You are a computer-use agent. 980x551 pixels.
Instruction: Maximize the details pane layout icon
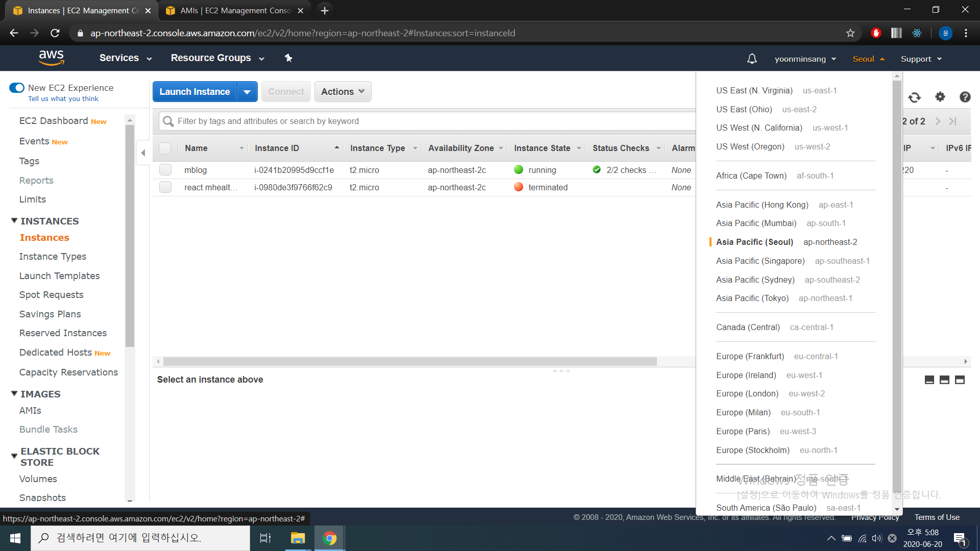960,380
